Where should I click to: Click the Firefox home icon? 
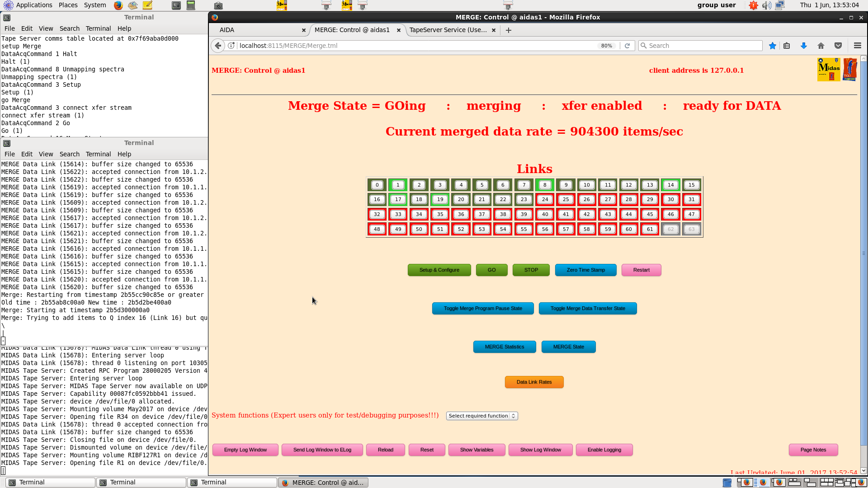821,46
